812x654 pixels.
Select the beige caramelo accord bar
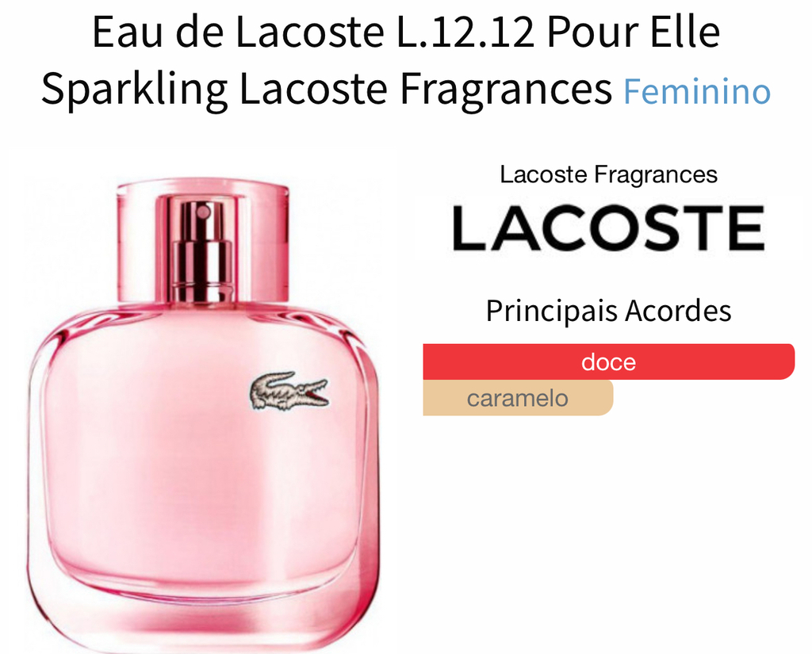pos(518,398)
